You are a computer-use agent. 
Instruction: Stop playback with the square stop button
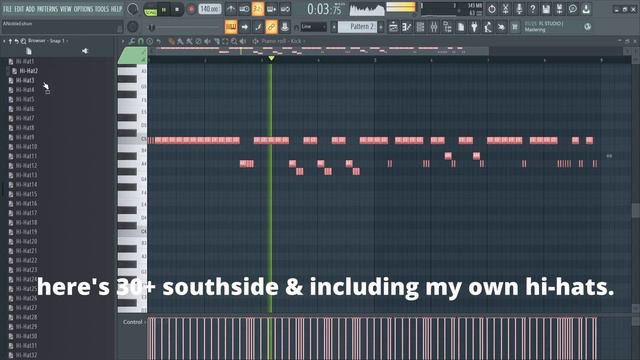(177, 9)
